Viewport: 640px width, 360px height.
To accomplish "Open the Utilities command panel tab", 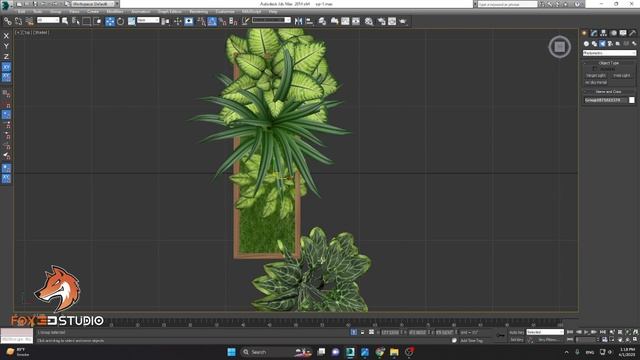I will (x=633, y=33).
